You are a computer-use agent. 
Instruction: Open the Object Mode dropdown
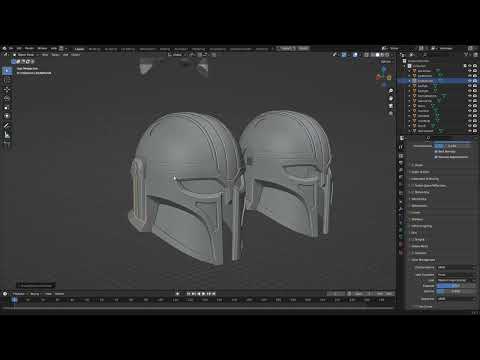[25, 55]
